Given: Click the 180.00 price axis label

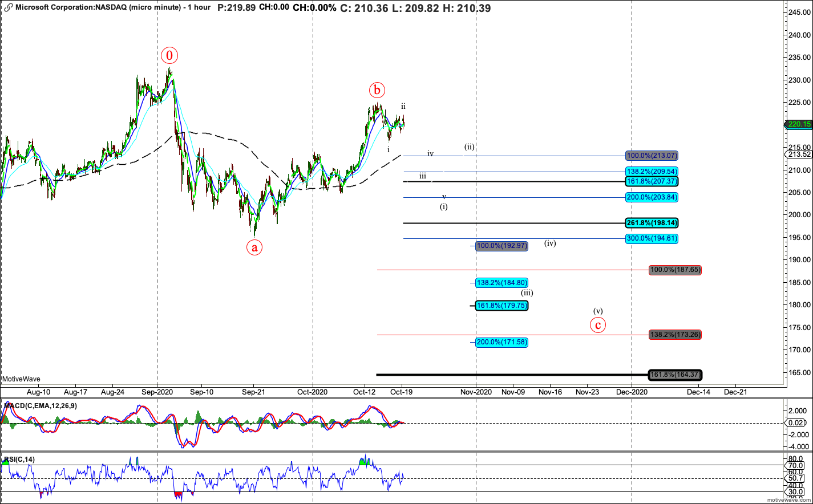Looking at the screenshot, I should (x=800, y=305).
